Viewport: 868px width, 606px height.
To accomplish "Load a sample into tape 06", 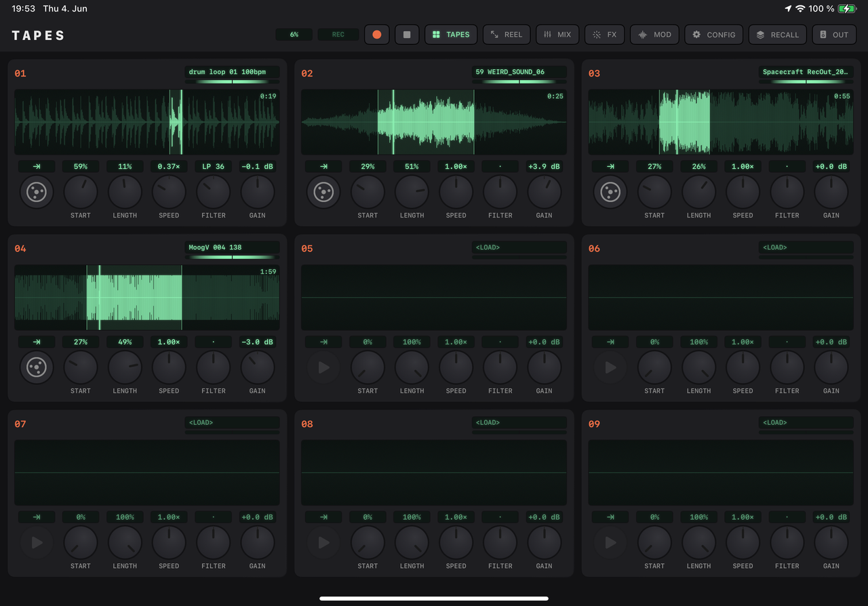I will 806,247.
